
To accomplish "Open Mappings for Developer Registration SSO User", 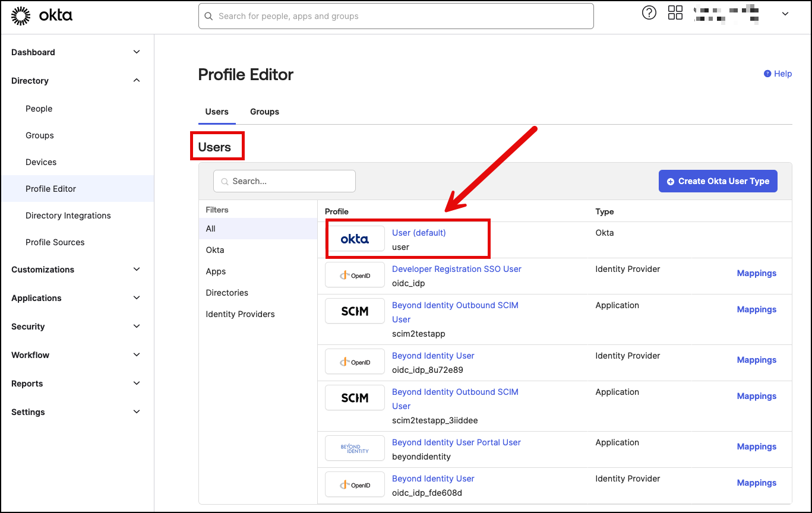I will 756,273.
